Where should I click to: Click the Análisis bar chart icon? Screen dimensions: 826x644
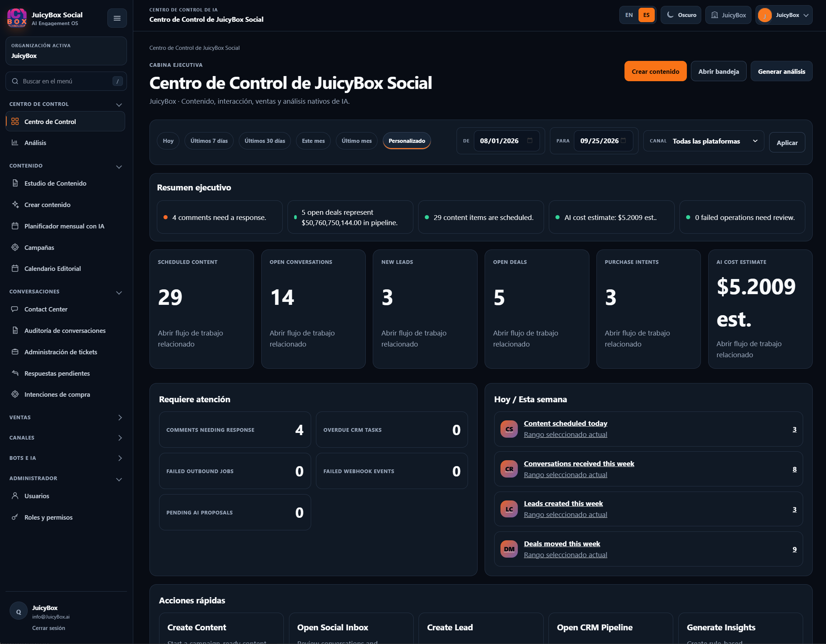[x=15, y=142]
